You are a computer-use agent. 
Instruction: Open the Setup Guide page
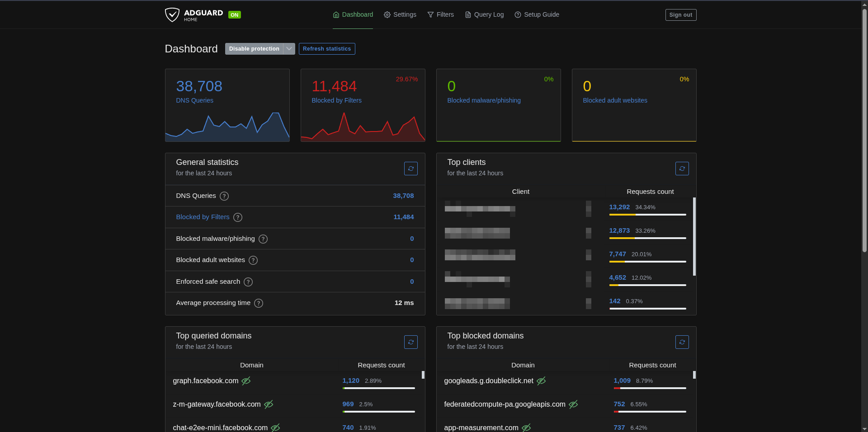coord(537,14)
